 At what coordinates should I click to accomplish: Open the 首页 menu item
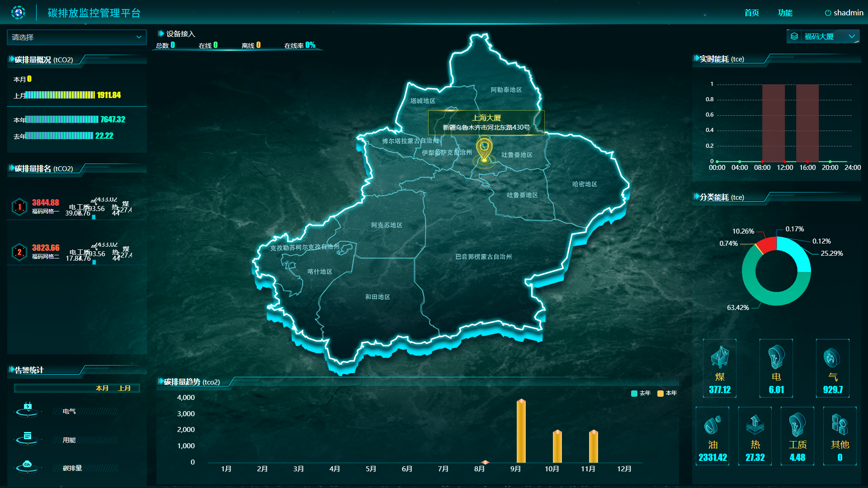point(751,13)
